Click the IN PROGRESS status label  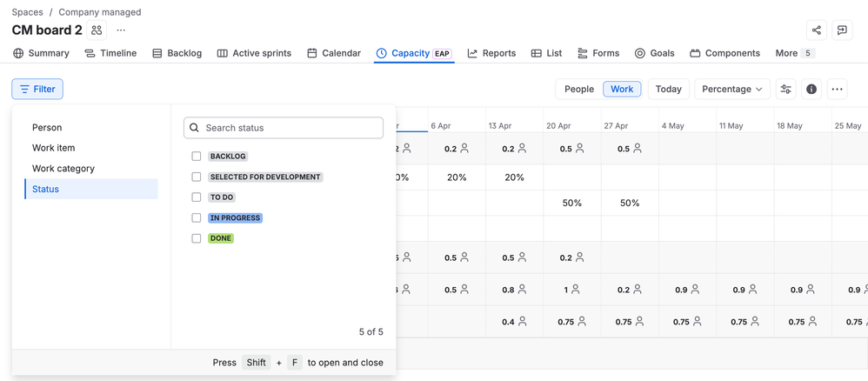coord(236,217)
